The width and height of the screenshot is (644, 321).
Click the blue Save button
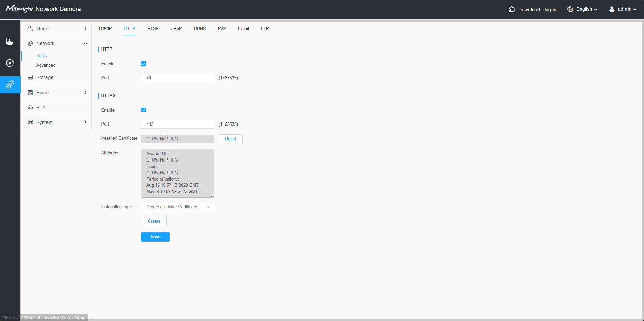click(155, 237)
